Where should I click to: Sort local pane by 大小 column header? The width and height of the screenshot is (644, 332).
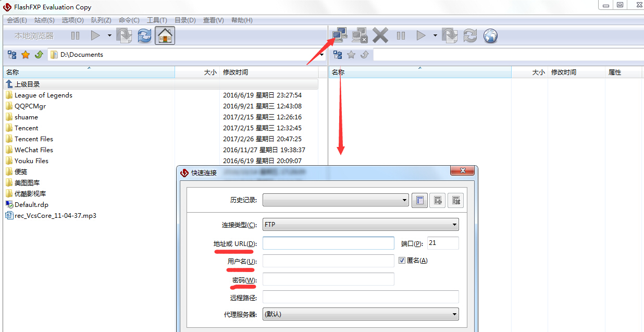click(197, 72)
